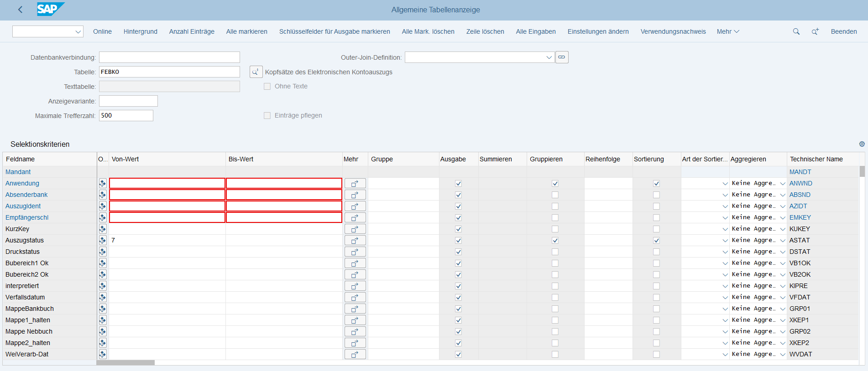Image resolution: width=868 pixels, height=371 pixels.
Task: Click the Anzahl Einträge button
Action: [192, 31]
